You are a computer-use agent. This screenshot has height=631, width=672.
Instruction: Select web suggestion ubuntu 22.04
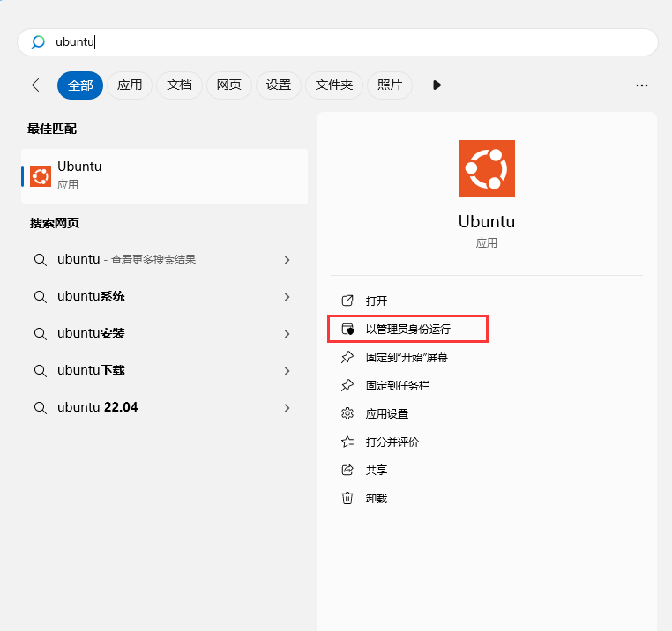(163, 407)
